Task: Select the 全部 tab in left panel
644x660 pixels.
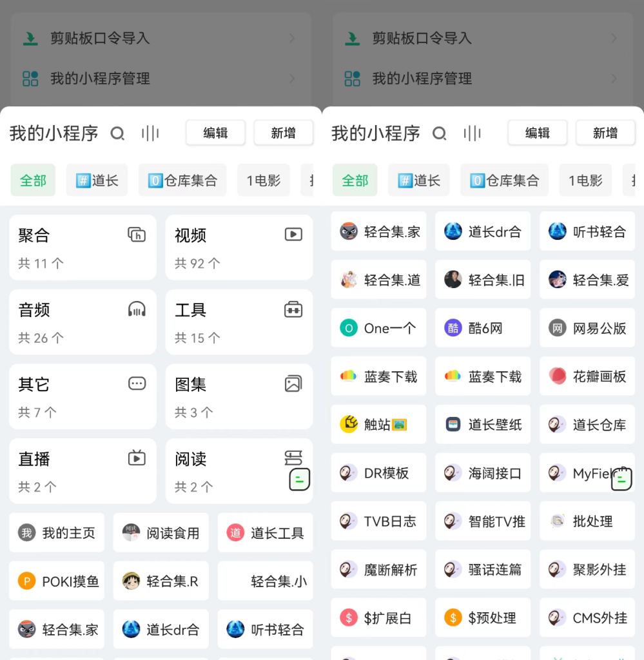Action: click(33, 180)
